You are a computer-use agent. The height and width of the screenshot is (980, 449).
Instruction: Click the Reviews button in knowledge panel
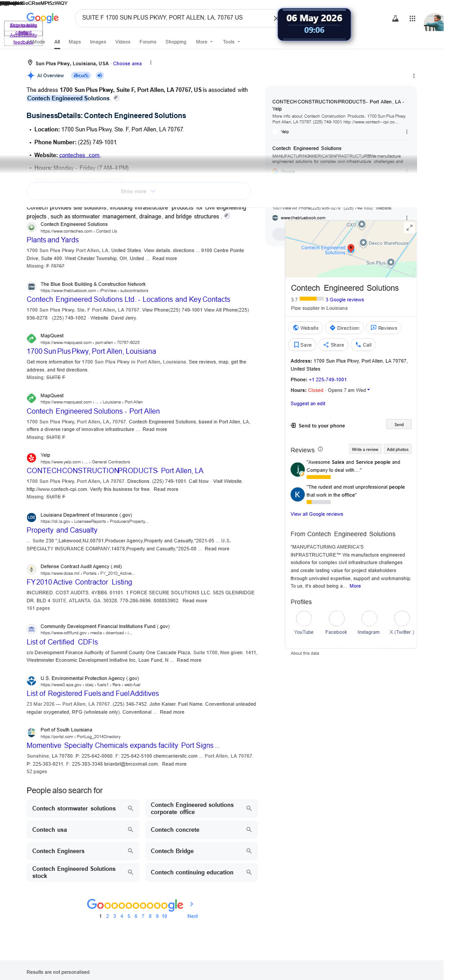tap(384, 328)
